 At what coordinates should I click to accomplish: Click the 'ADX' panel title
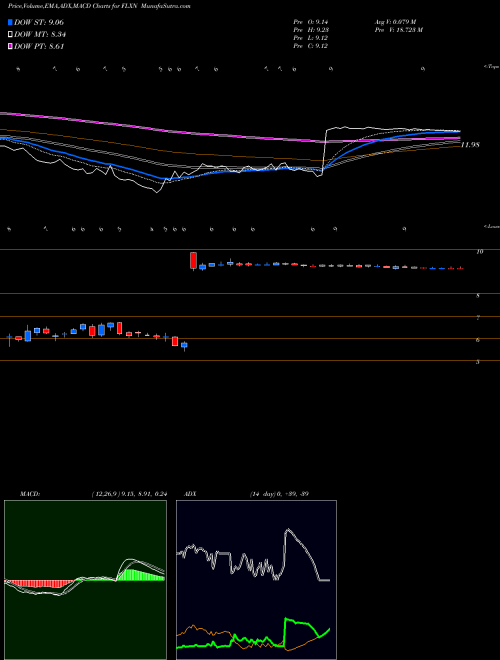click(190, 494)
